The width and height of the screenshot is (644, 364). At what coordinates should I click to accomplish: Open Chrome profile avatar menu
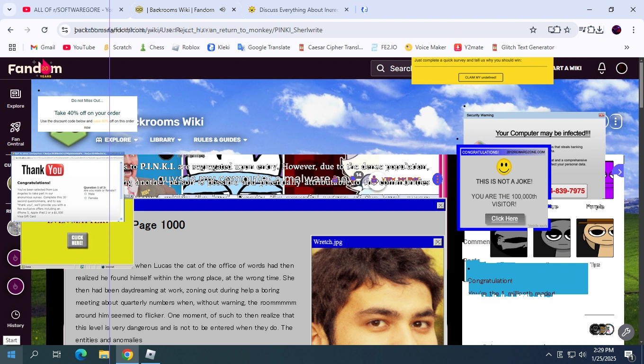(x=617, y=30)
